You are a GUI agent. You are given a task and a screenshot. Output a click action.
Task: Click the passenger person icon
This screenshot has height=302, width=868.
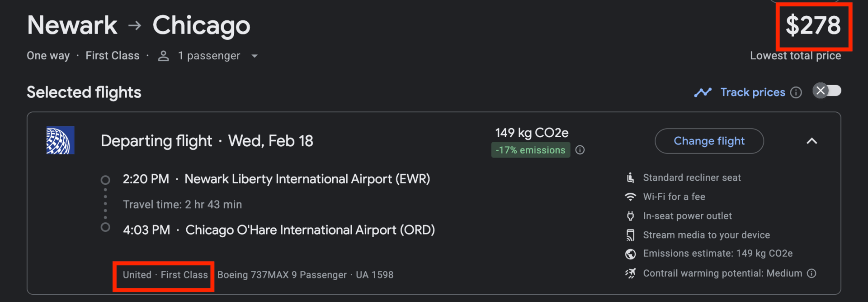(x=163, y=56)
